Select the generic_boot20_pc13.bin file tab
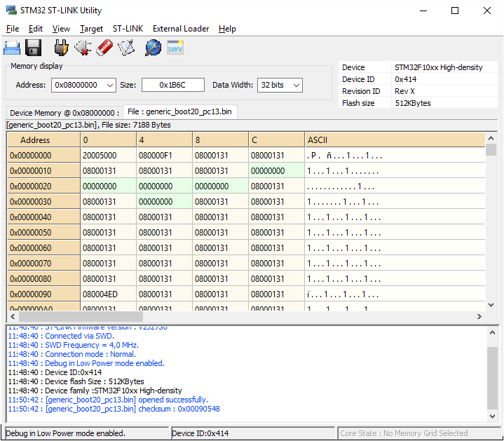The height and width of the screenshot is (441, 504). (179, 112)
